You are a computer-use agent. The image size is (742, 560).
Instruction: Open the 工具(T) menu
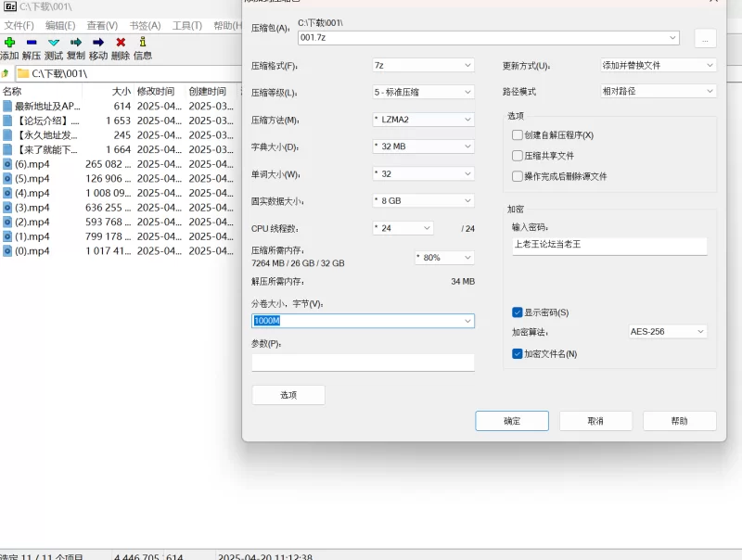[187, 26]
